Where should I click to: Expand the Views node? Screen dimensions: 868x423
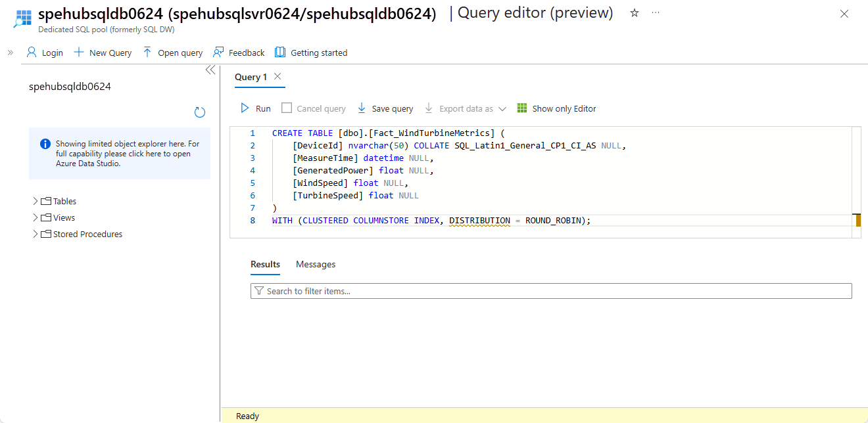[x=35, y=217]
